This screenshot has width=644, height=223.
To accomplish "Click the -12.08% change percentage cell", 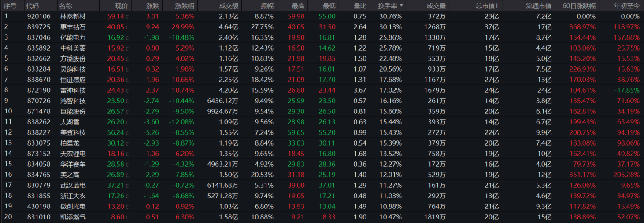I will 182,122.
